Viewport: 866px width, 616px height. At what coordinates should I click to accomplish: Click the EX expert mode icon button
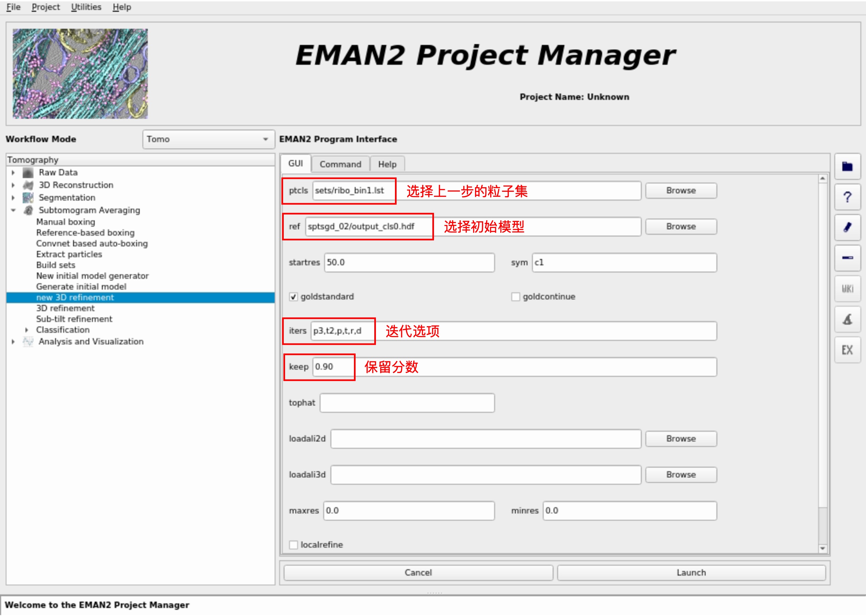[x=847, y=350]
